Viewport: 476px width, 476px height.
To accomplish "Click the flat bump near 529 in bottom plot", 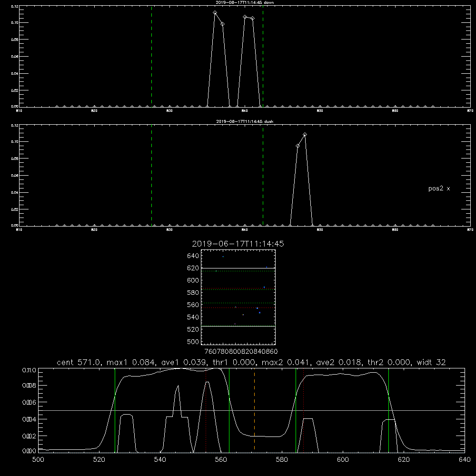I will [x=126, y=415].
